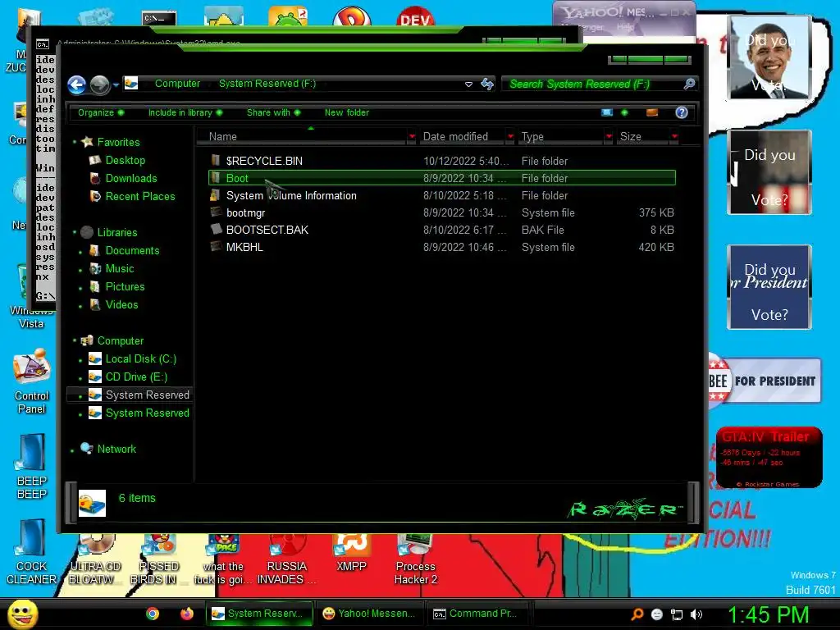
Task: Launch Firefox from the taskbar
Action: click(186, 614)
